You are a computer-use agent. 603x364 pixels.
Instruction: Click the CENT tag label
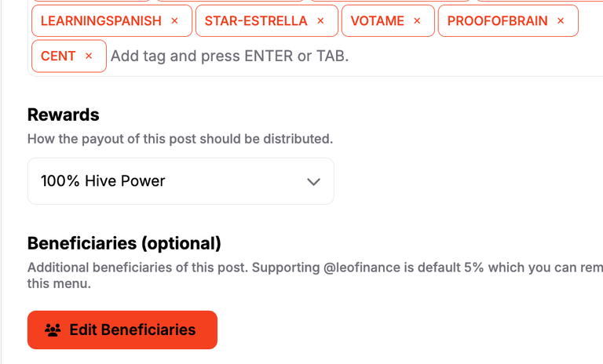click(x=58, y=56)
